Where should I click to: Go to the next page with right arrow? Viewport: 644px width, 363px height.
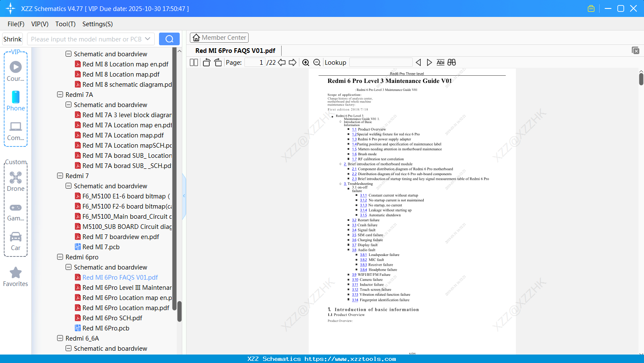(x=293, y=63)
